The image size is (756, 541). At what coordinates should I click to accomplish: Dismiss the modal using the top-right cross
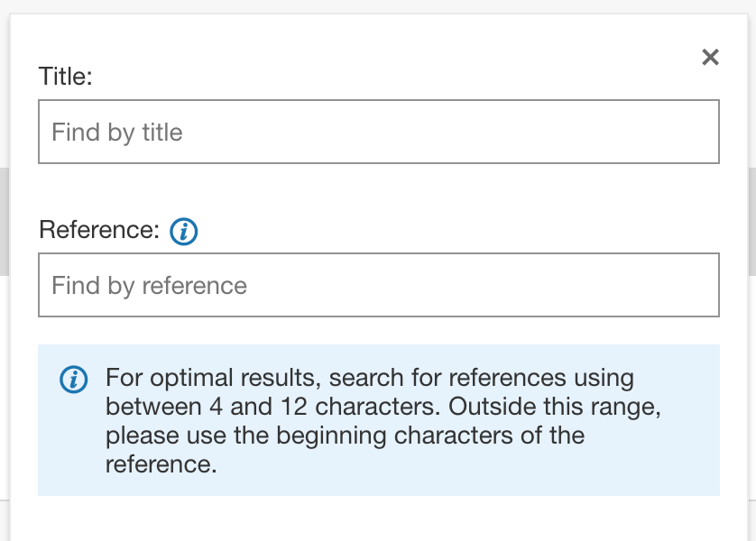coord(711,58)
